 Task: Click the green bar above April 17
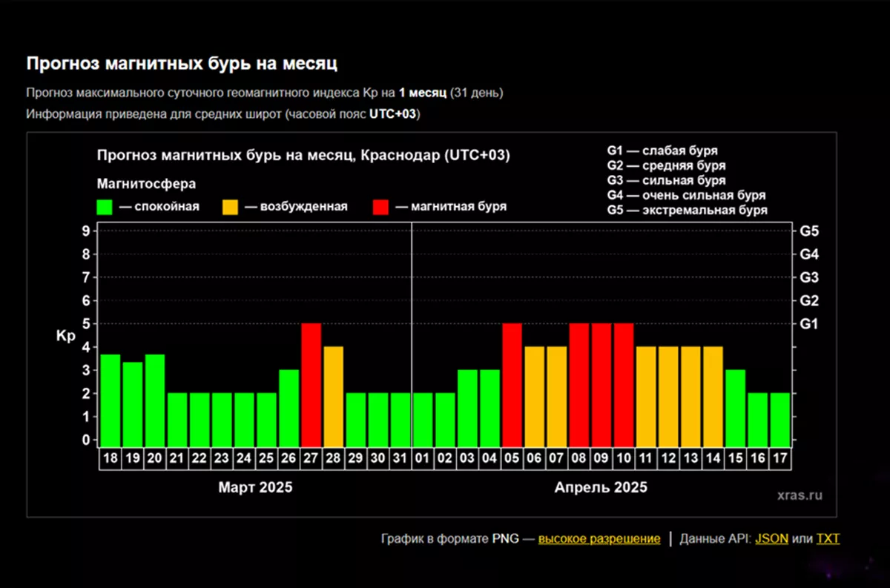[x=779, y=417]
